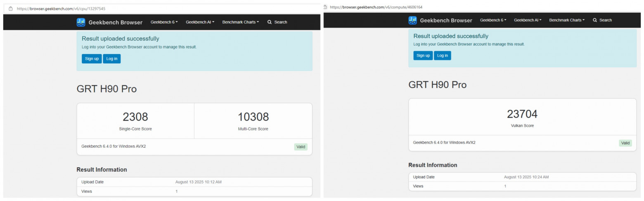Click GRT H90 Pro heading in right window
The image size is (644, 201).
pos(438,85)
